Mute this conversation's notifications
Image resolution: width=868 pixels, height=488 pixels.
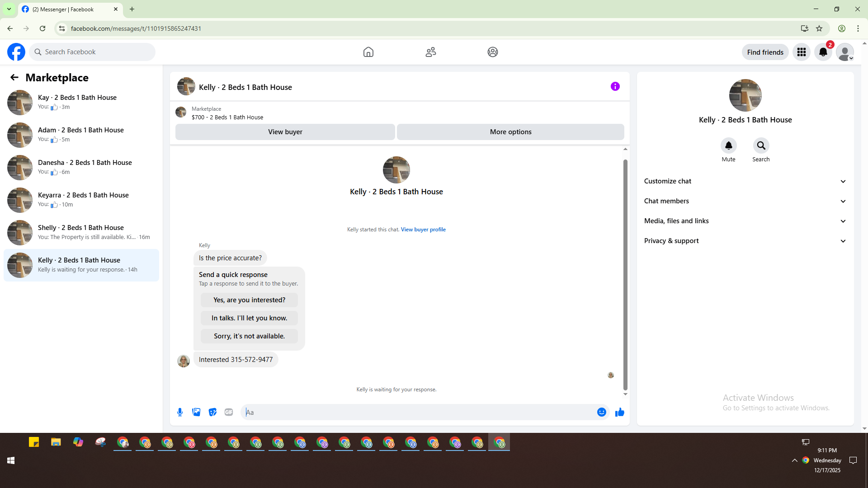[728, 146]
